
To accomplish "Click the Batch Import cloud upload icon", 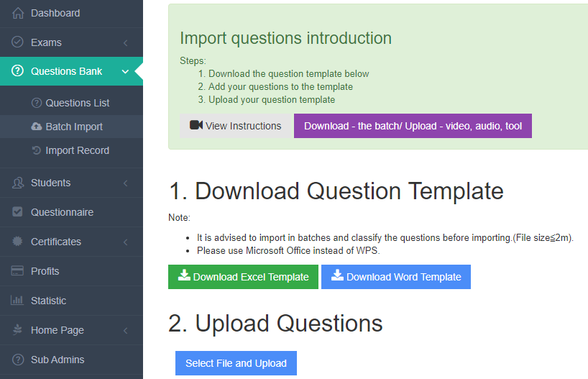I will click(37, 127).
